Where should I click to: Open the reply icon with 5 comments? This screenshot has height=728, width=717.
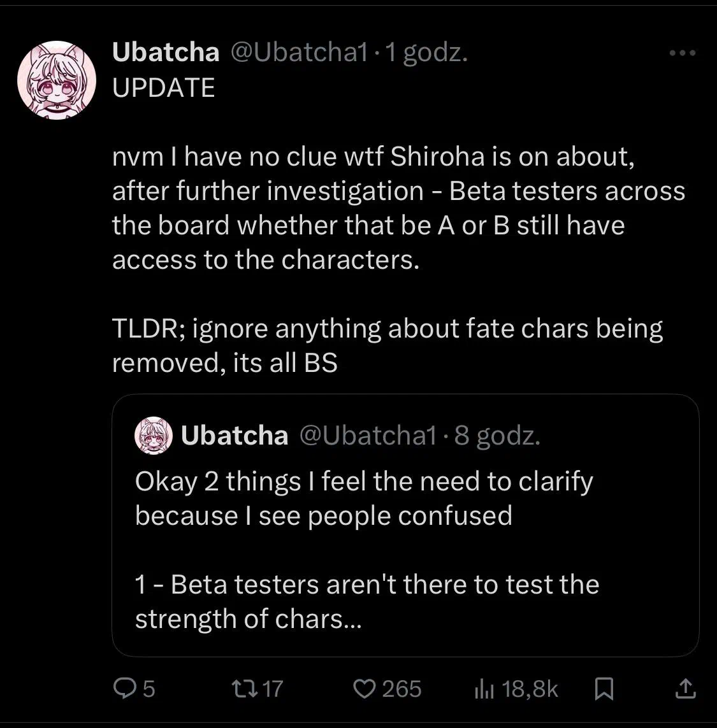pyautogui.click(x=124, y=689)
